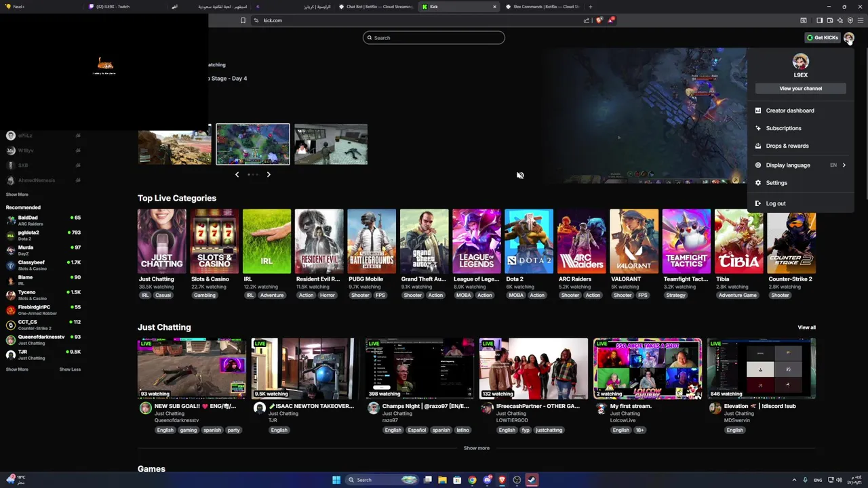Click Show more below Just Chatting streams

pos(476,448)
